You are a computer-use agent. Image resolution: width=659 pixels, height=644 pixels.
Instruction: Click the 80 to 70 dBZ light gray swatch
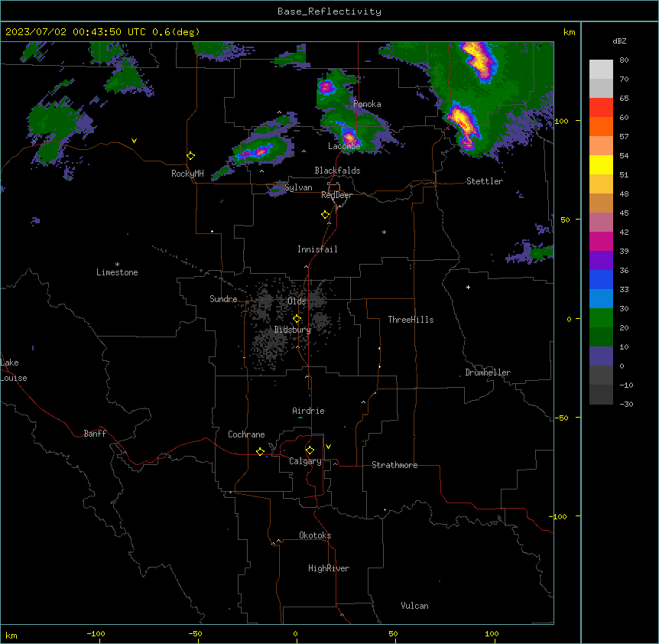[x=601, y=70]
